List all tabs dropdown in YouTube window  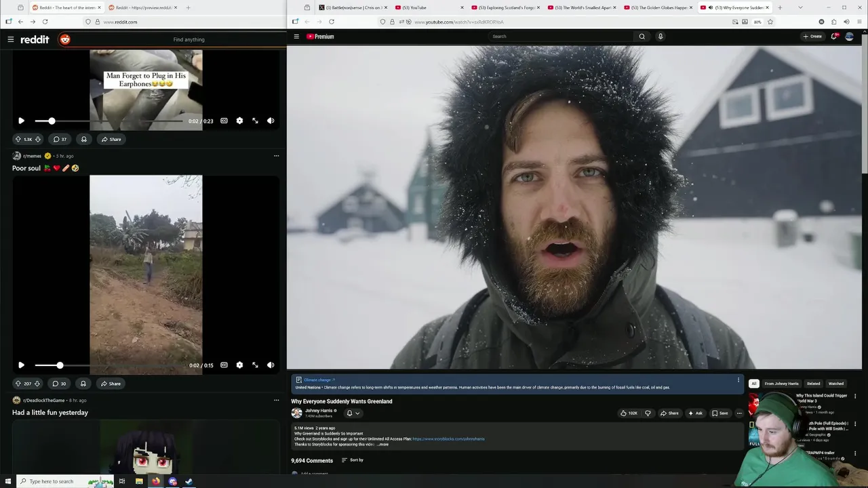coord(800,7)
